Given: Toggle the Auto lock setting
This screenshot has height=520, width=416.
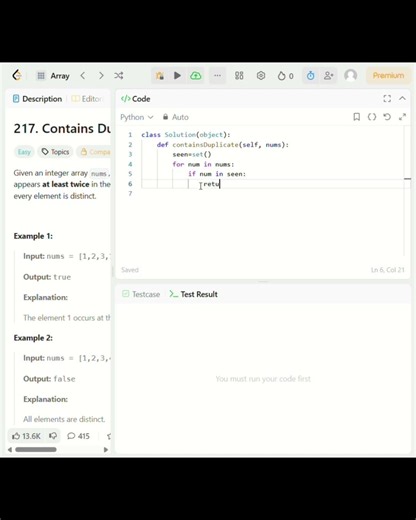Looking at the screenshot, I should (x=176, y=117).
